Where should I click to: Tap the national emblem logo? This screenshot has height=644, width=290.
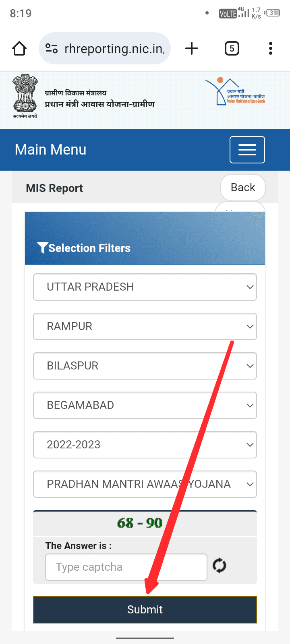[x=25, y=96]
